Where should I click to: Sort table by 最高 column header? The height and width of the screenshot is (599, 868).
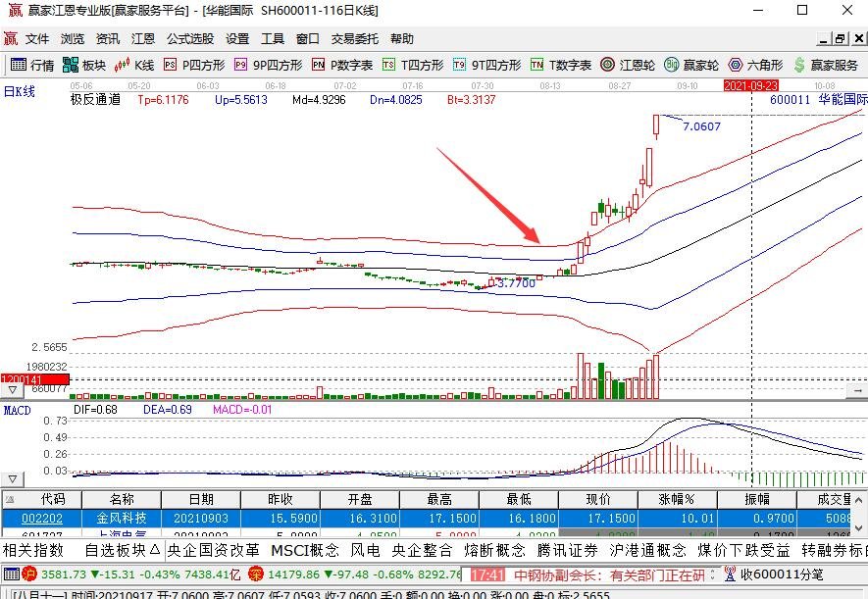click(439, 500)
